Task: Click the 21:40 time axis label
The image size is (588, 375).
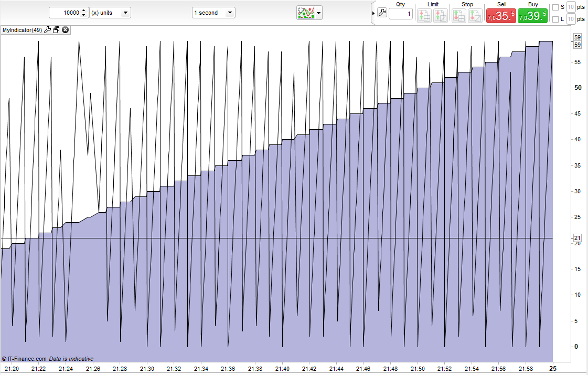Action: 282,369
